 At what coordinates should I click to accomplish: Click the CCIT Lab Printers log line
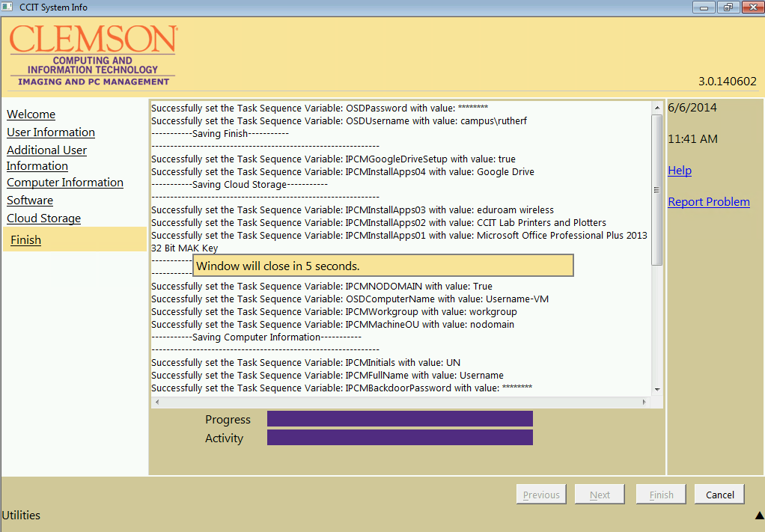[x=379, y=222]
